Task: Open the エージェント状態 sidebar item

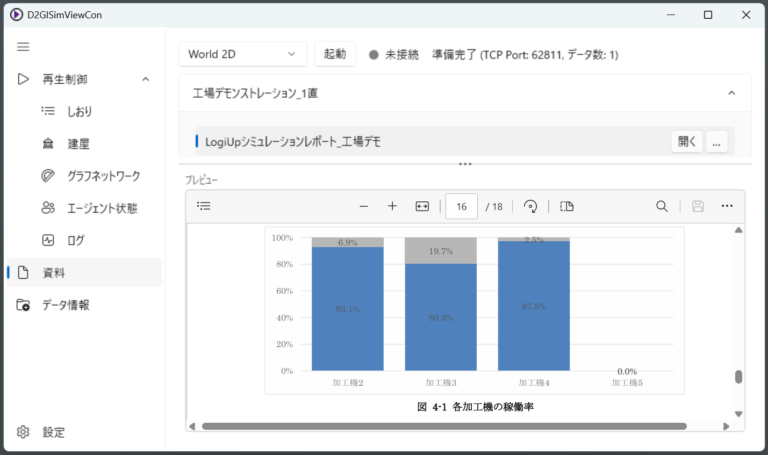Action: point(83,208)
